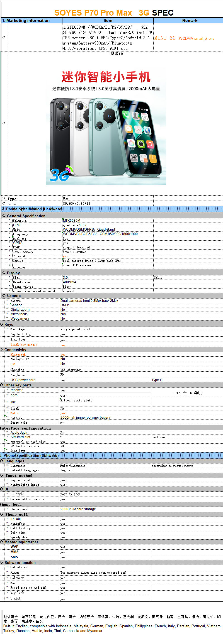Select the 'WCDMA/GSM/GPRS, Quad-Band' cell
This screenshot has height=644, width=223.
tap(108, 230)
